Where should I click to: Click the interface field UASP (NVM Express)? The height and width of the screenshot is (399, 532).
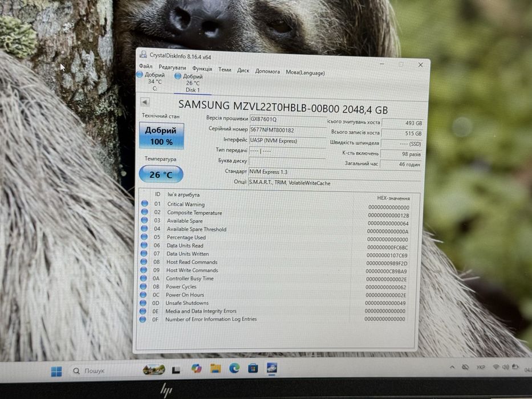pos(287,141)
